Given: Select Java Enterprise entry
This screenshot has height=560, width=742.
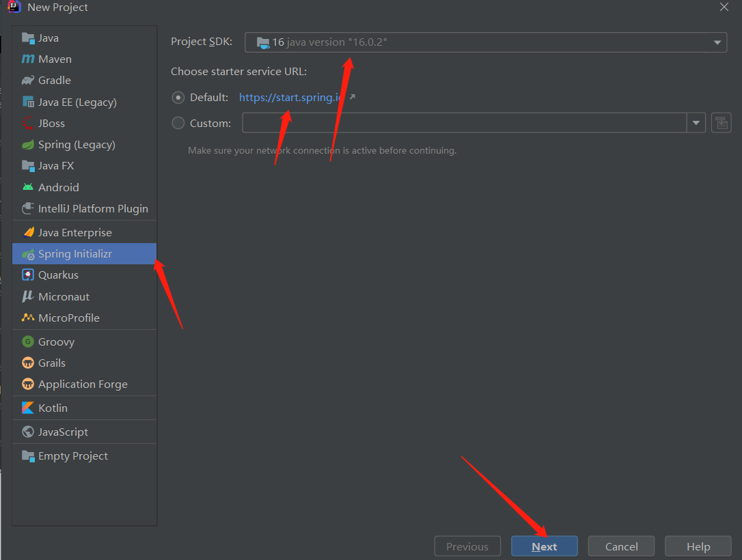Looking at the screenshot, I should tap(84, 232).
